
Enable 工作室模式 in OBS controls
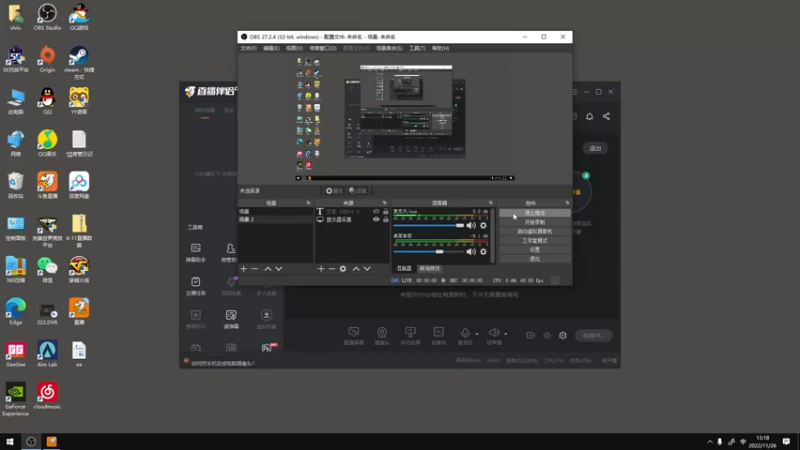535,240
